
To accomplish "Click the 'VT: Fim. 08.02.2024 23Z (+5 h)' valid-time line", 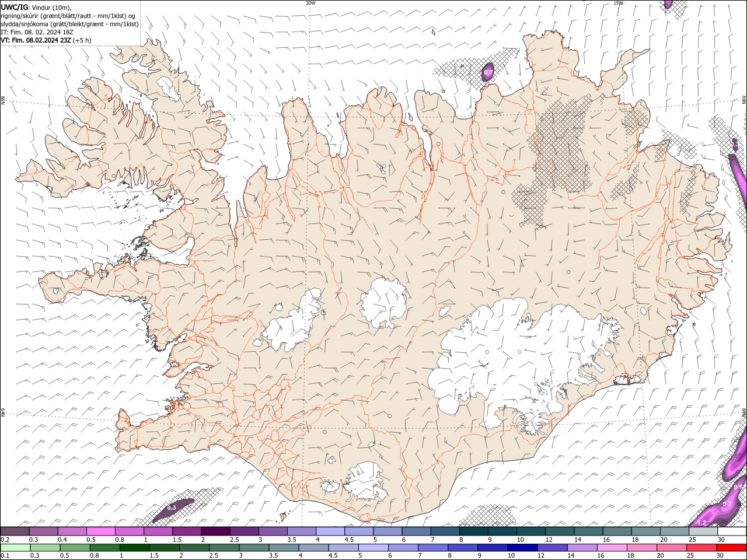I will click(x=46, y=40).
